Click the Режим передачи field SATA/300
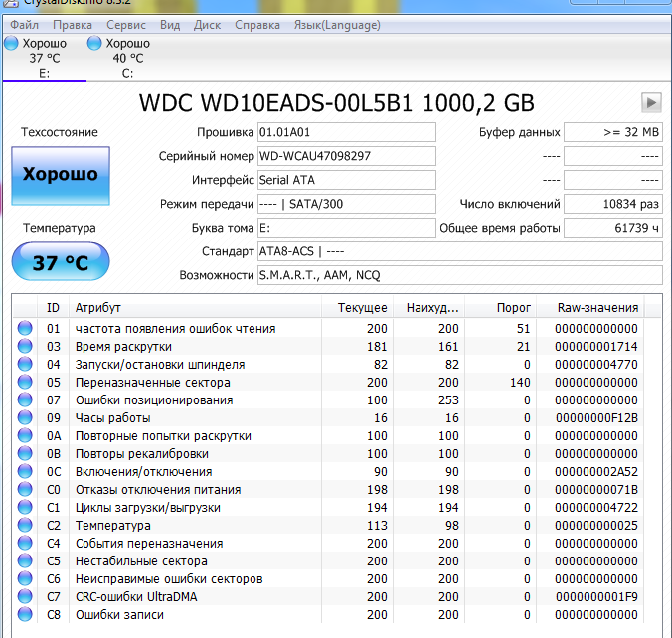672x638 pixels. click(346, 204)
